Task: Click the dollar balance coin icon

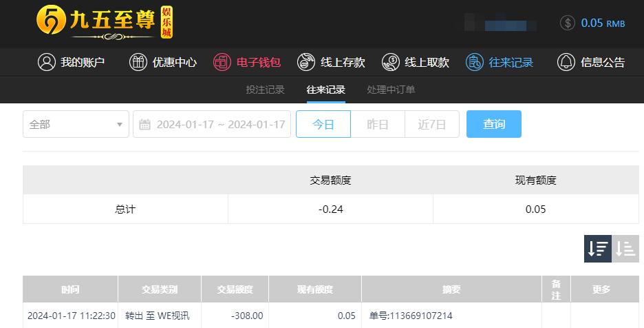Action: point(568,23)
